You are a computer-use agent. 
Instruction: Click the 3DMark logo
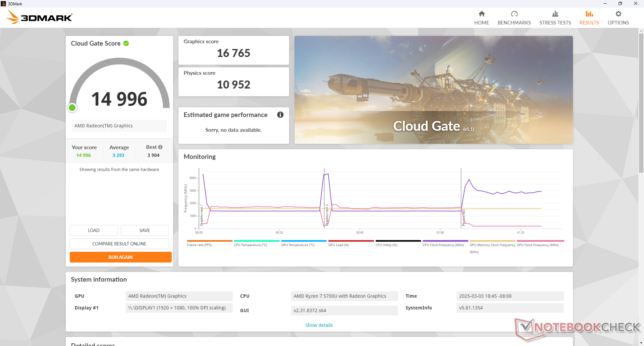pyautogui.click(x=39, y=17)
